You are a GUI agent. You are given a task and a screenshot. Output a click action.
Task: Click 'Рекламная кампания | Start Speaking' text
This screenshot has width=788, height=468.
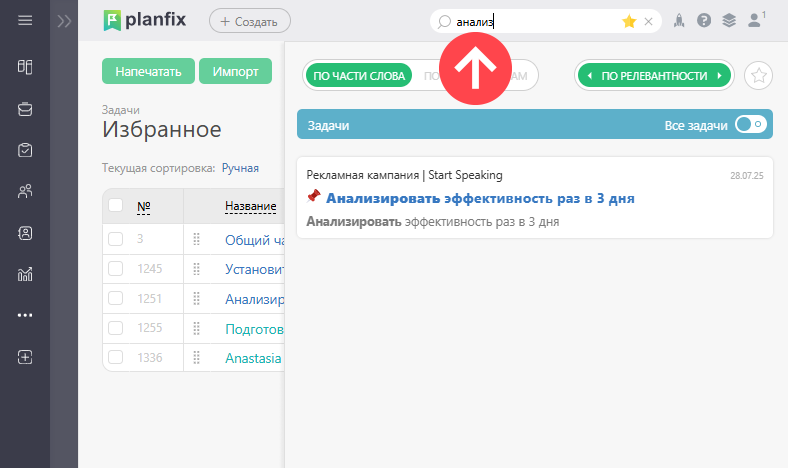click(404, 175)
